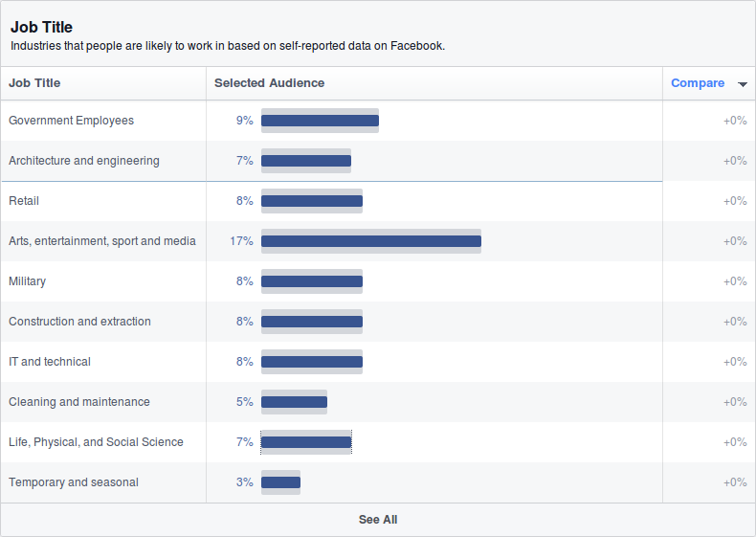The height and width of the screenshot is (537, 756).
Task: Click the Life, Physical, and Social Science bar
Action: 305,442
